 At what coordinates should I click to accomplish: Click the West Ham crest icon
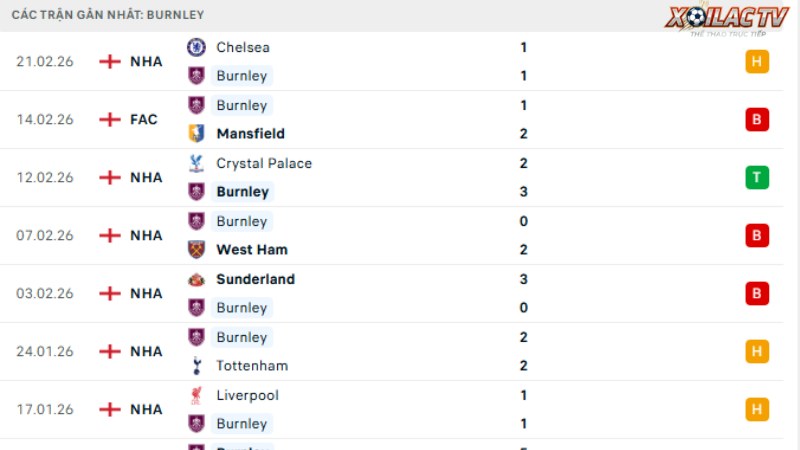click(x=196, y=249)
